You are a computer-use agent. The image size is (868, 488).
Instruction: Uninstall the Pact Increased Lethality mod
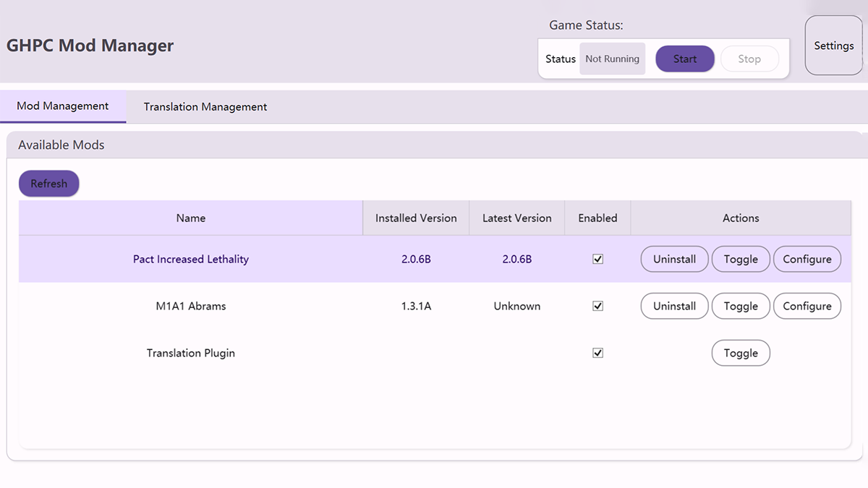[x=674, y=259]
